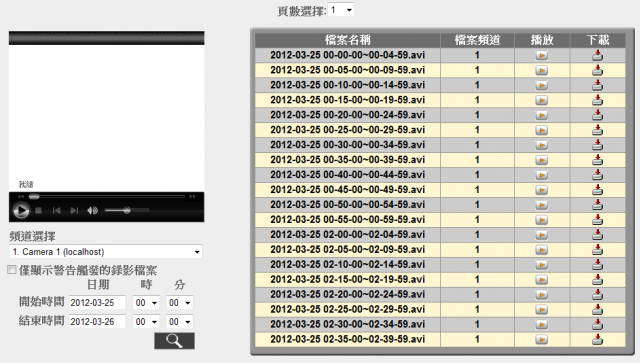
Task: Download the 00-15-00~00-19-59.avi file
Action: tap(597, 100)
